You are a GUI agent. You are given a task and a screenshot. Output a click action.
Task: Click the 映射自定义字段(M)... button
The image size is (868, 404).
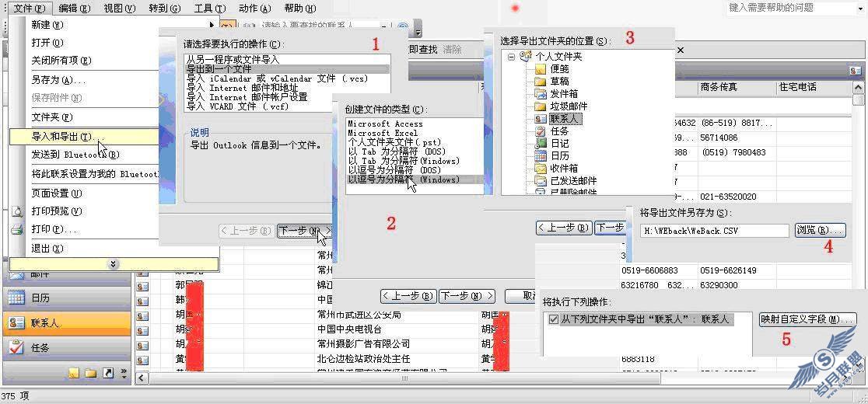(x=808, y=319)
